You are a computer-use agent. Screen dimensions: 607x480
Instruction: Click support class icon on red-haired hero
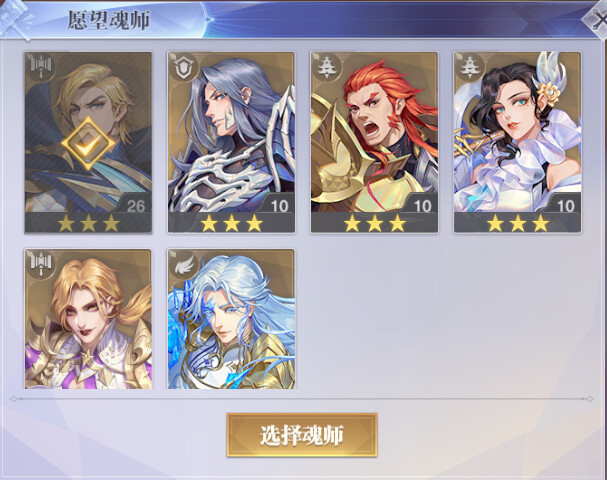coord(327,68)
